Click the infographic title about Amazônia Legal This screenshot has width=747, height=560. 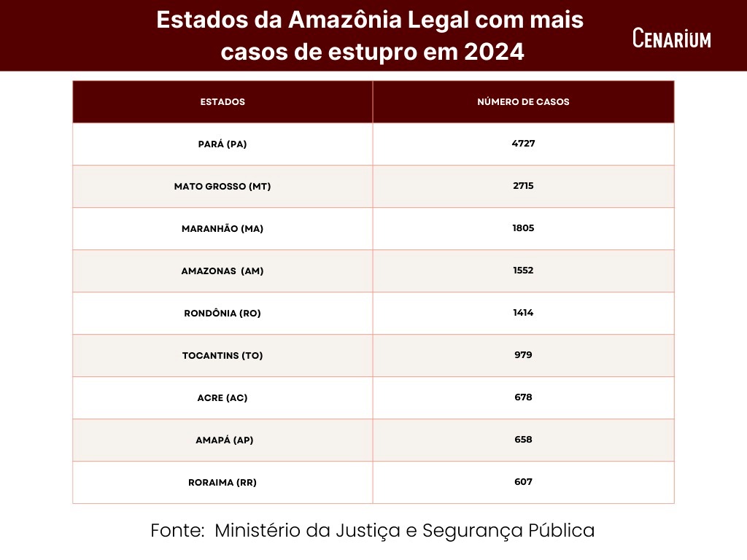coord(371,36)
